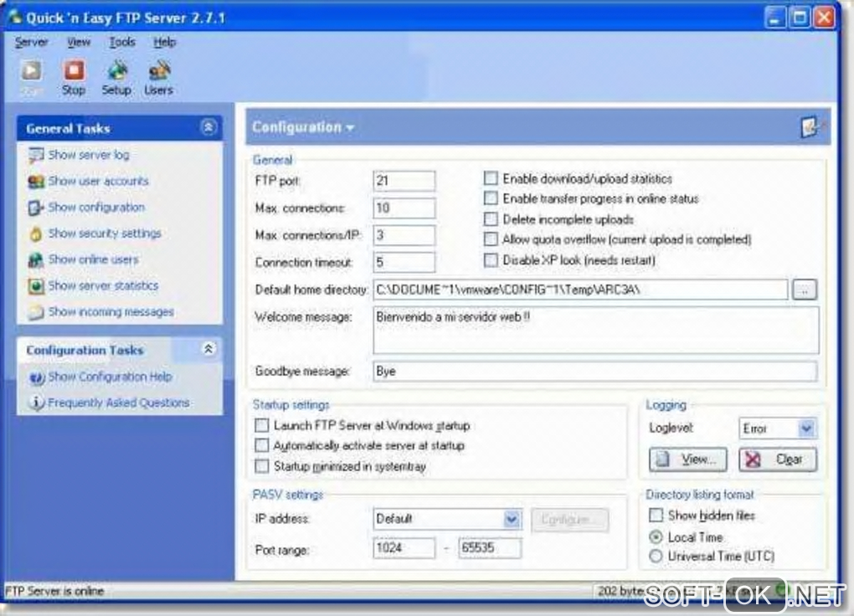Screen dimensions: 854x616
Task: Open the Tools menu
Action: [122, 42]
